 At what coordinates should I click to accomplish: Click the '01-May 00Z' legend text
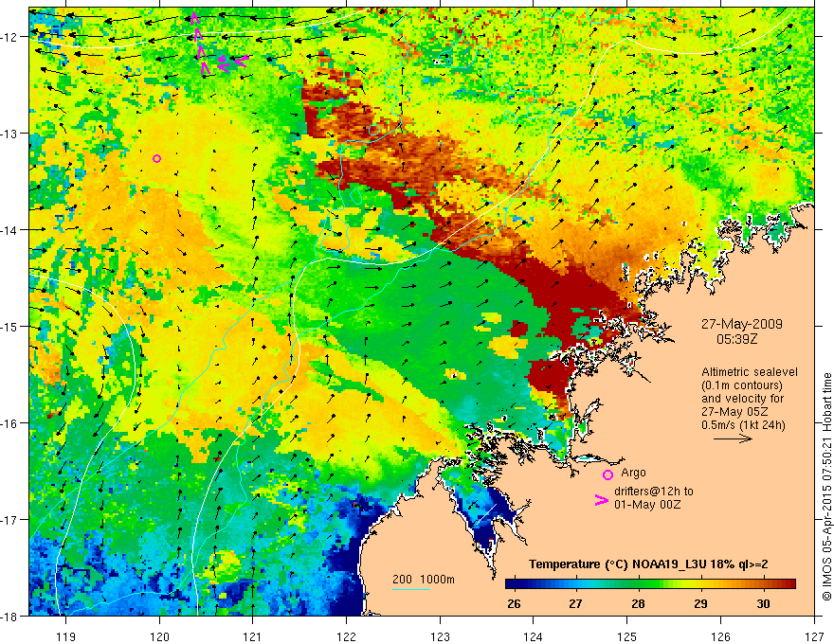(x=647, y=504)
